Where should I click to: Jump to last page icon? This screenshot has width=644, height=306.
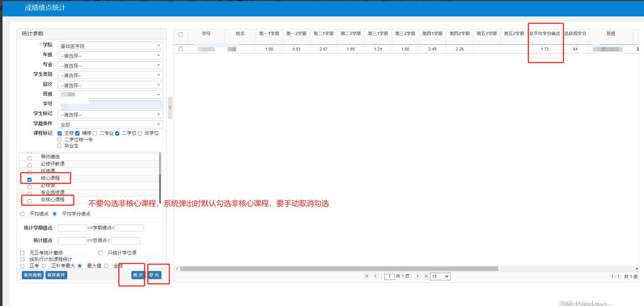(x=425, y=276)
